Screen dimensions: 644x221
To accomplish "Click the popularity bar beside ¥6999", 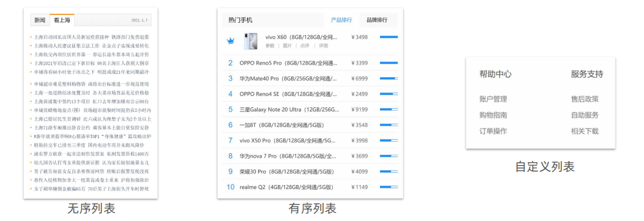I will [x=389, y=78].
